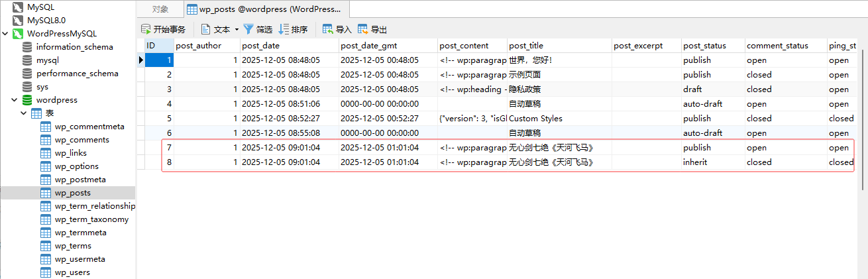Click the ID column header

pos(159,46)
